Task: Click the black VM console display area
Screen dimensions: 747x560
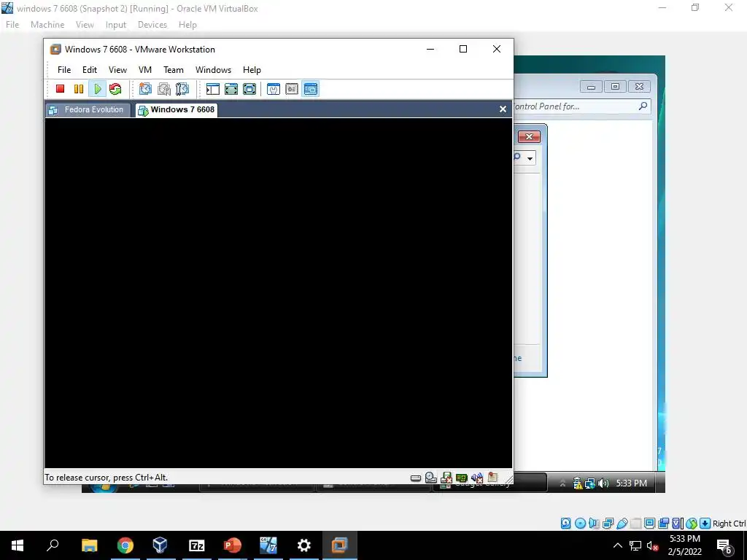Action: (278, 293)
